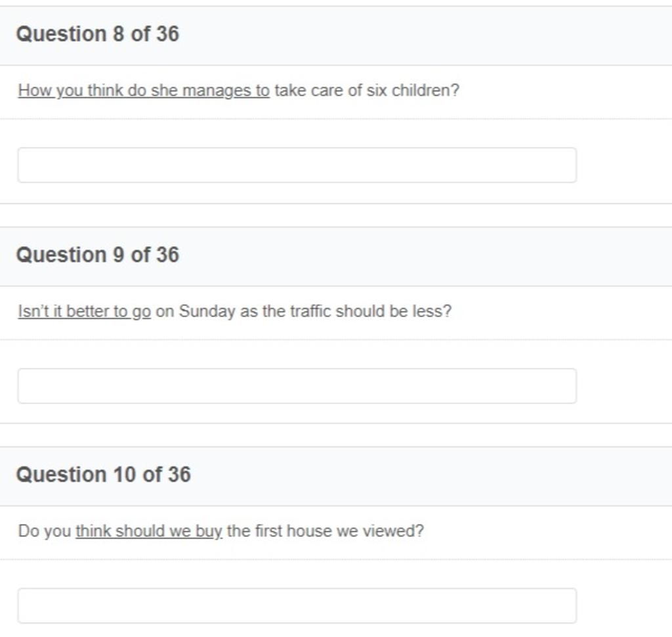672x637 pixels.
Task: Click the text 'the first house we viewed?'
Action: 325,531
